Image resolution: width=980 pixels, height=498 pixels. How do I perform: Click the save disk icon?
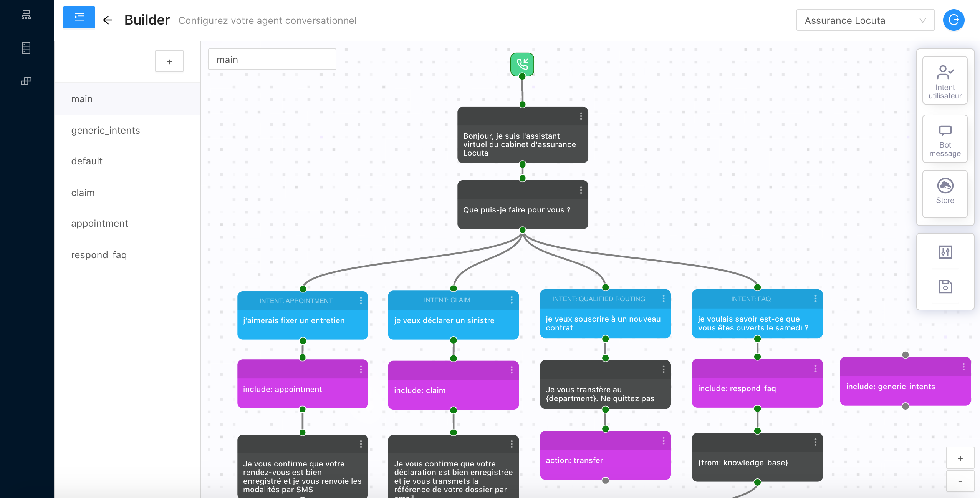pos(945,287)
